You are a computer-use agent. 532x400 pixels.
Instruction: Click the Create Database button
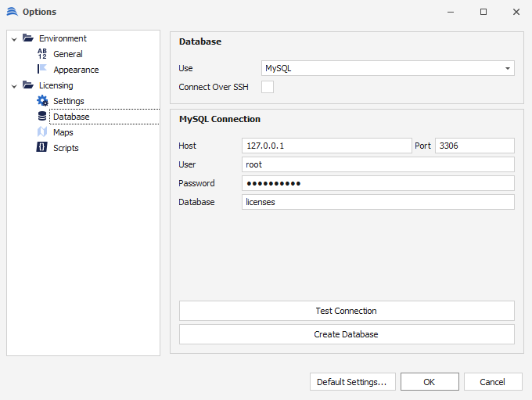point(346,334)
